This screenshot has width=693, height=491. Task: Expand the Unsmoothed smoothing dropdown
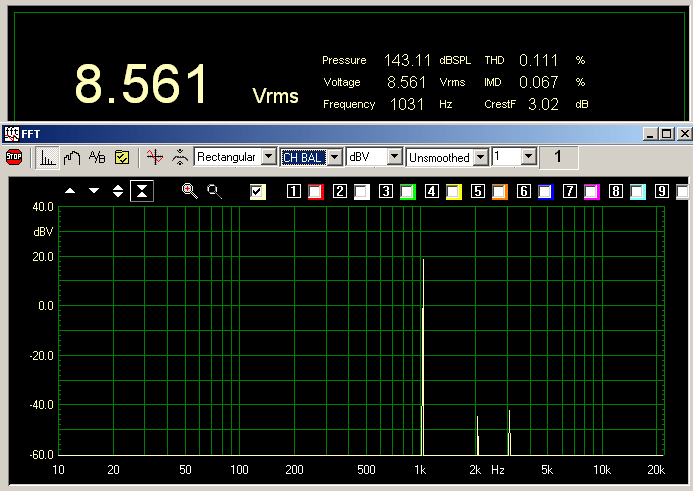(x=481, y=157)
